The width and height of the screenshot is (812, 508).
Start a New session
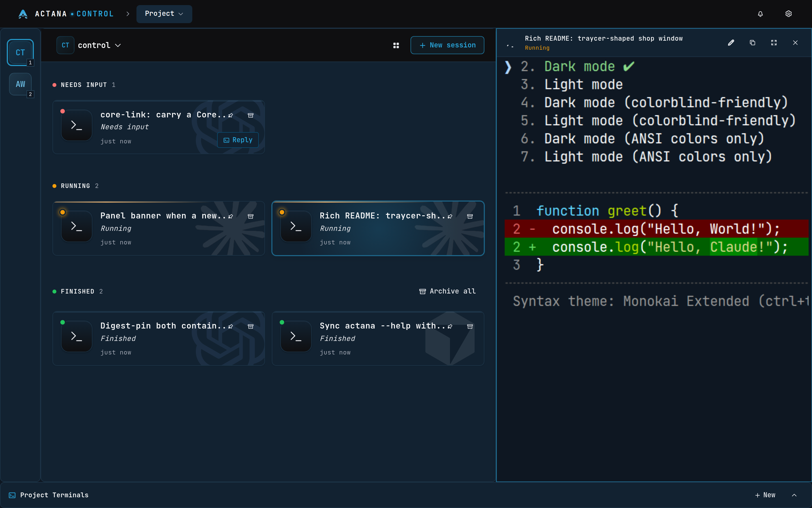(447, 45)
